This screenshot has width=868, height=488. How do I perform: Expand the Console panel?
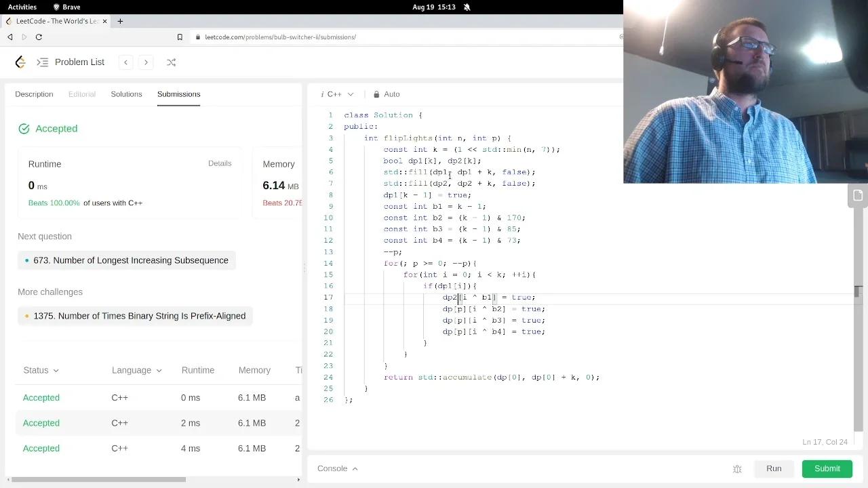(x=337, y=468)
